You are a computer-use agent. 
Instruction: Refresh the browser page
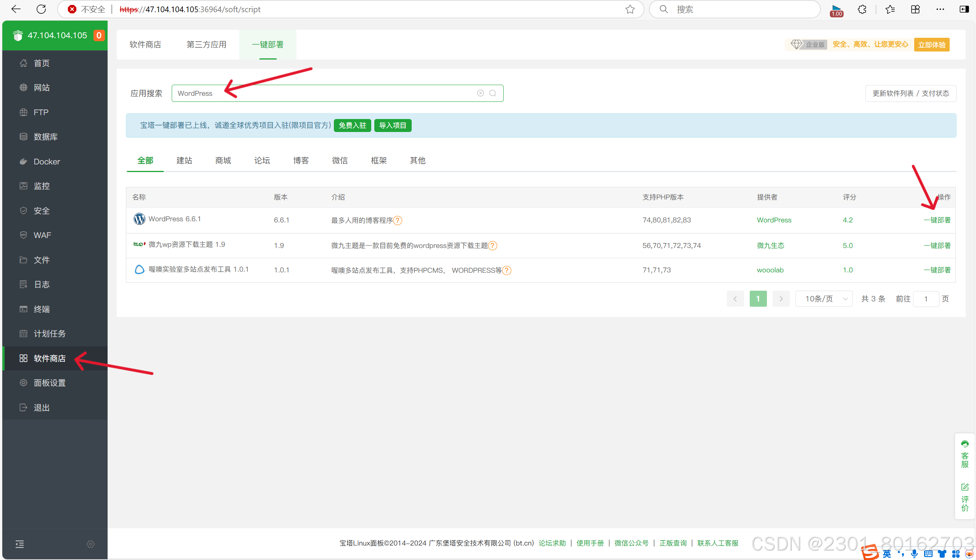click(41, 9)
